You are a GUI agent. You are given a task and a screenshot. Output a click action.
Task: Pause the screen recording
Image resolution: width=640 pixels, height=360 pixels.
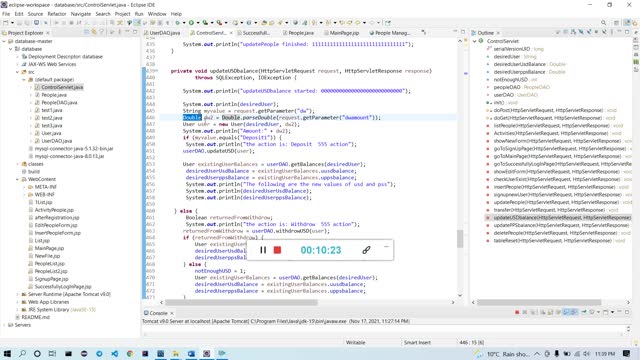pyautogui.click(x=263, y=250)
